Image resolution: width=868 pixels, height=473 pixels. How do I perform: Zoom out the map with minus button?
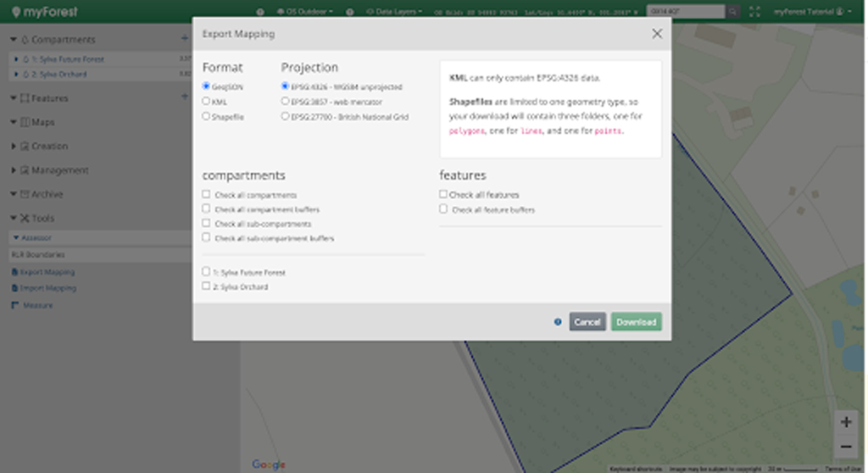[845, 446]
